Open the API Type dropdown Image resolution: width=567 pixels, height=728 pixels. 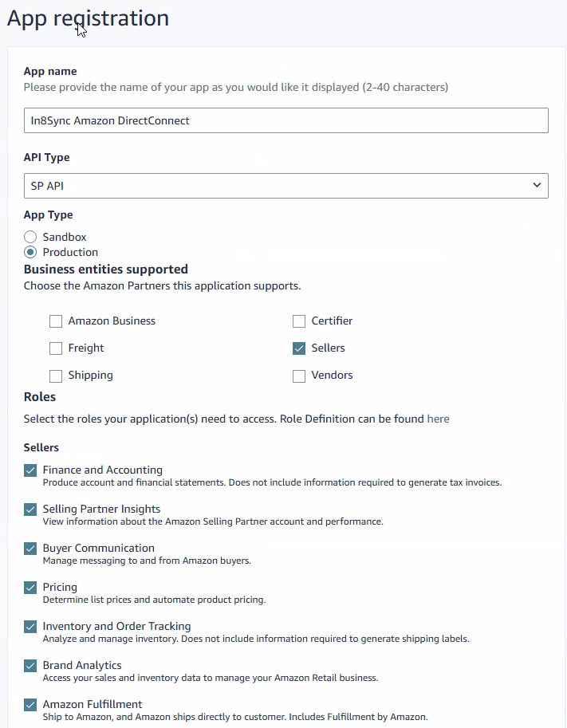pyautogui.click(x=285, y=186)
